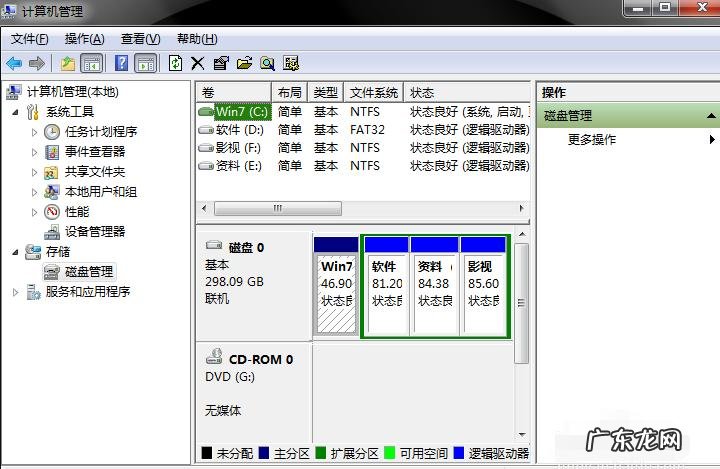Image resolution: width=720 pixels, height=469 pixels.
Task: Click 更多操作 in the actions pane
Action: (592, 140)
